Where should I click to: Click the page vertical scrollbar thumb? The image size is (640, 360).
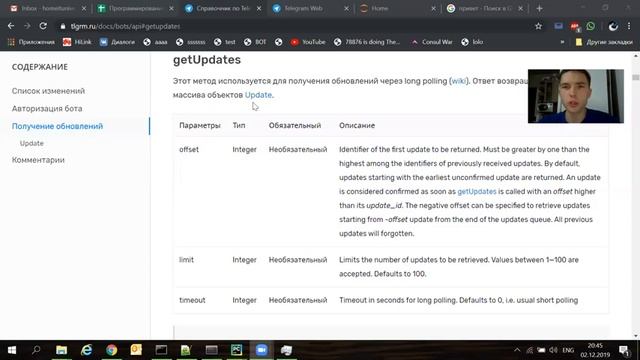tap(636, 77)
